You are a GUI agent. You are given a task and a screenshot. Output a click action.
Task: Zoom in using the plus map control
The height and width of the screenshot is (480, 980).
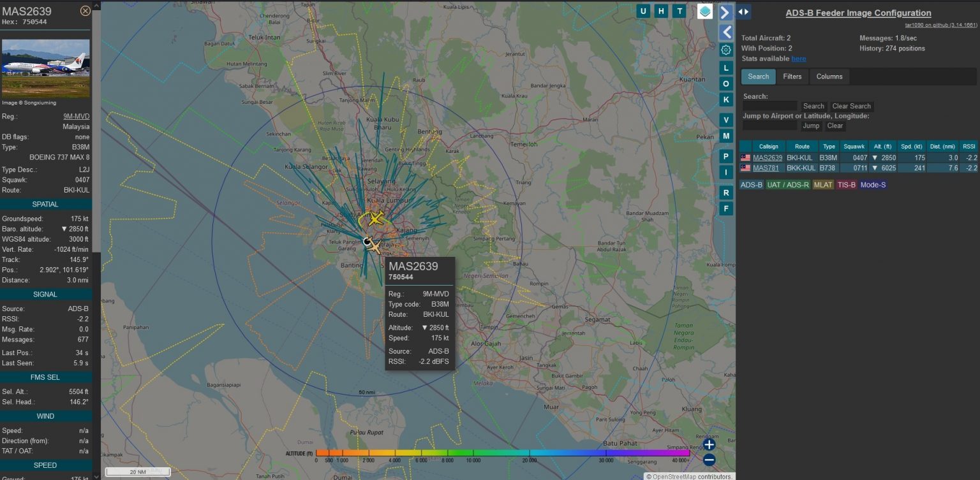[708, 444]
